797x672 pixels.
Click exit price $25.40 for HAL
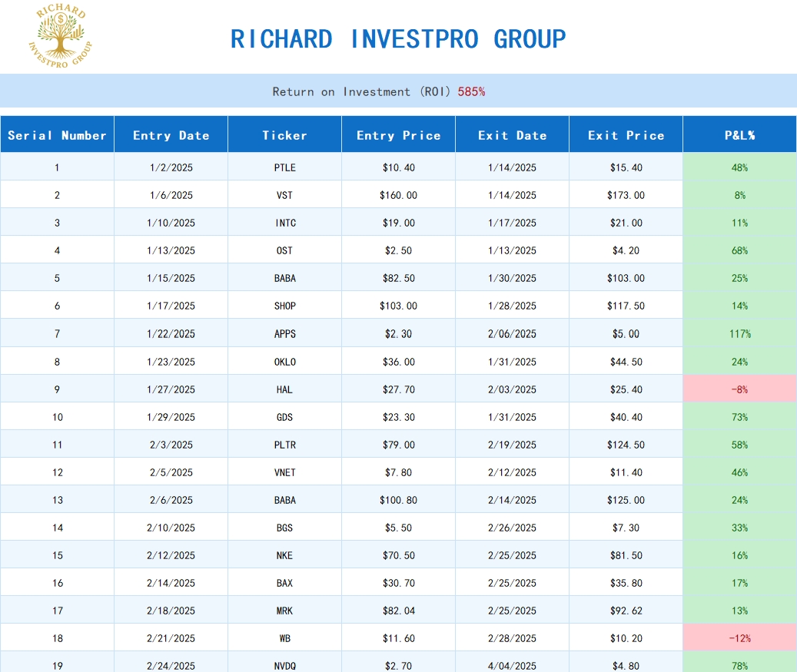pyautogui.click(x=626, y=389)
